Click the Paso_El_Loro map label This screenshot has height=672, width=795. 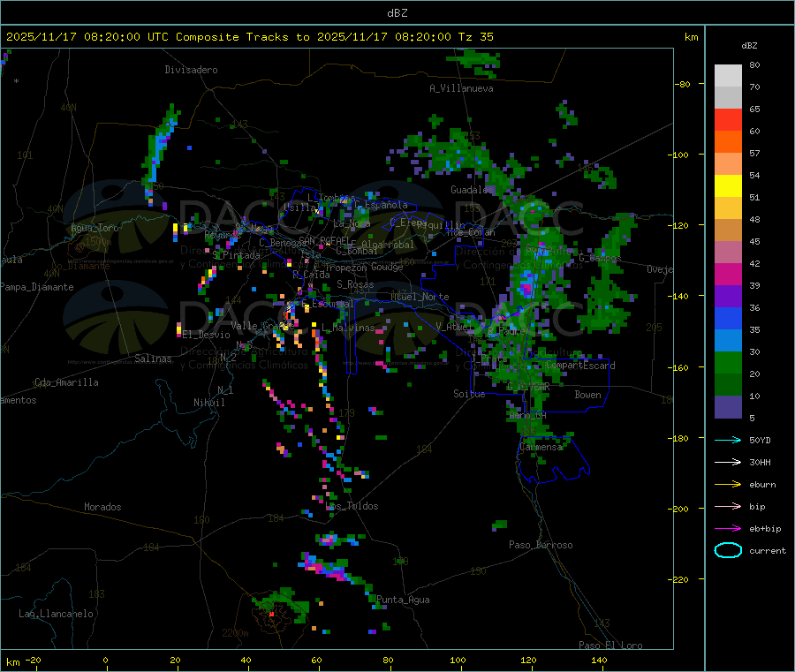[611, 646]
